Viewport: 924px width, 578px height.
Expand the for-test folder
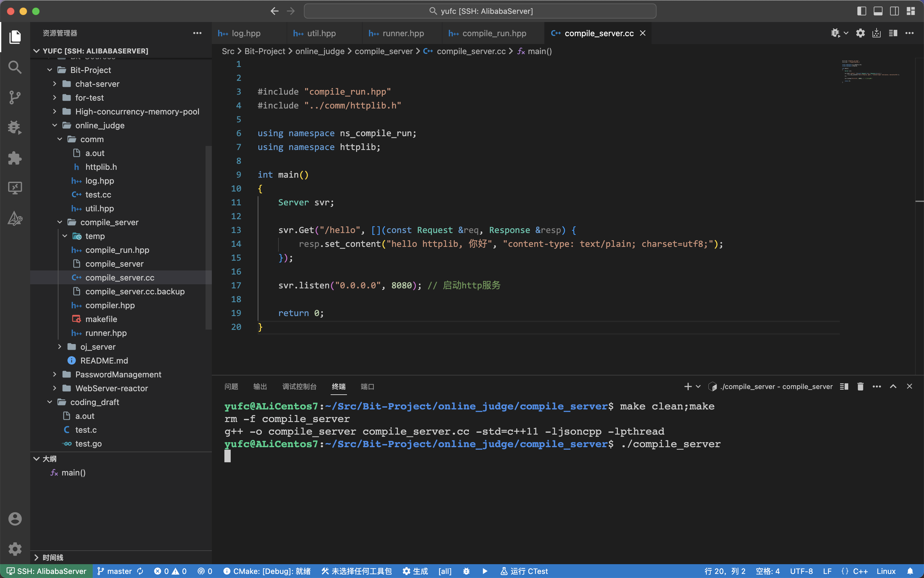[x=55, y=97]
